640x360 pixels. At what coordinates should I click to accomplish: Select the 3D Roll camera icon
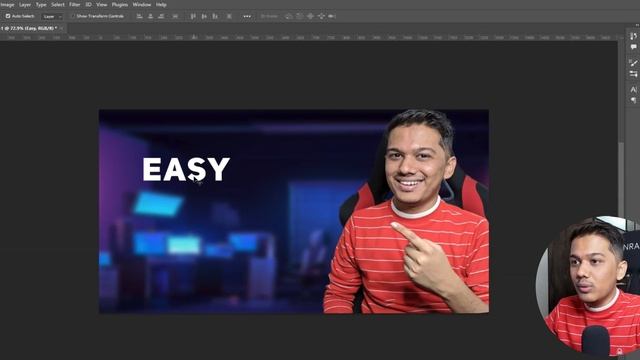[x=300, y=16]
